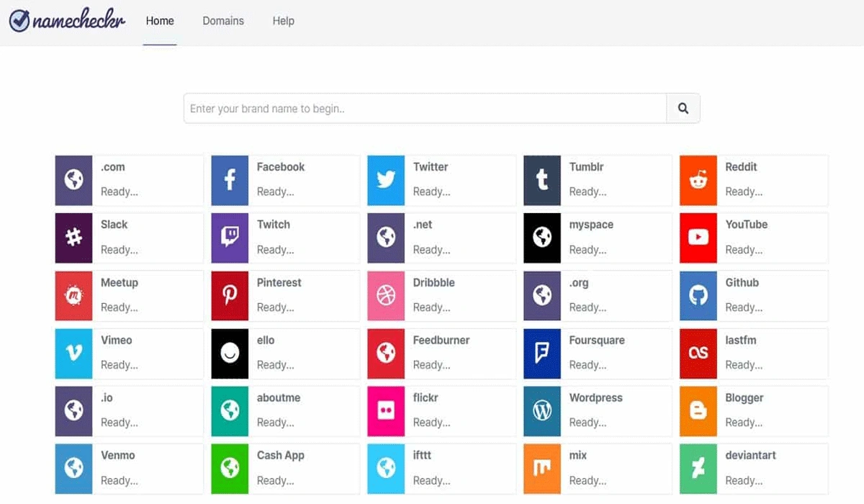The width and height of the screenshot is (864, 504).
Task: Click the lastfm icon
Action: 697,353
